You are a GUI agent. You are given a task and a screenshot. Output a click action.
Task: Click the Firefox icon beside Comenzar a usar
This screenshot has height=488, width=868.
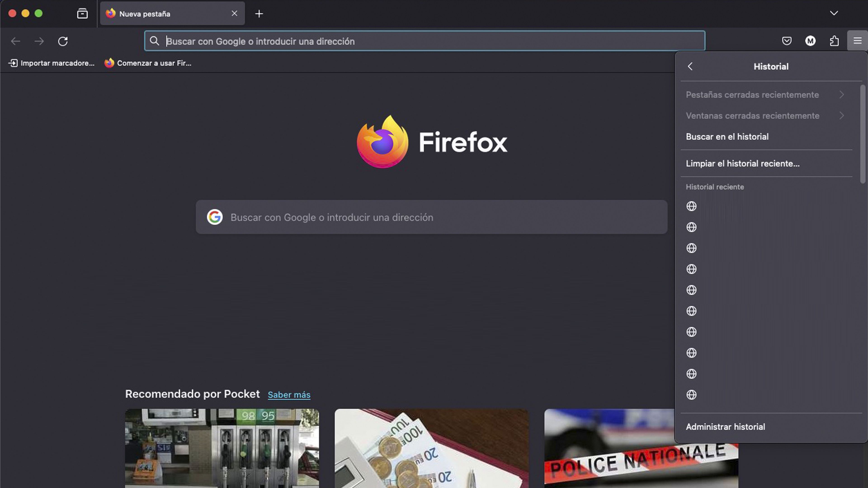[x=109, y=63]
